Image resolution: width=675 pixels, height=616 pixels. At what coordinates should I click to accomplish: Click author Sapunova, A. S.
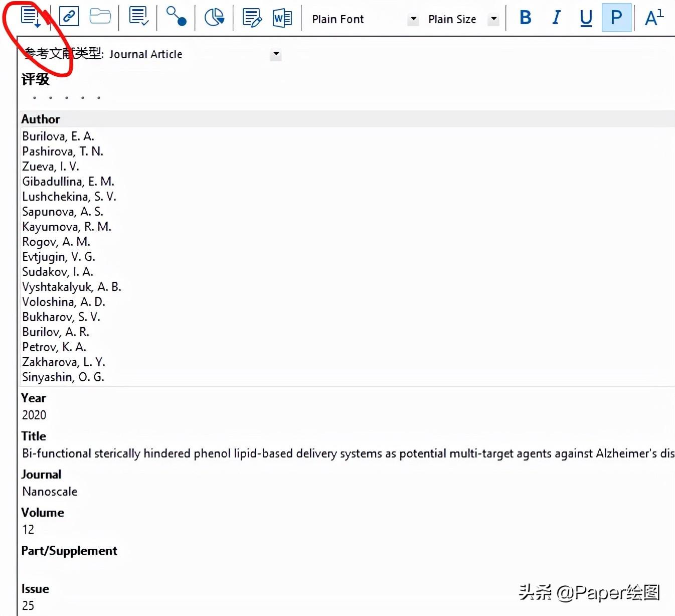pos(63,212)
